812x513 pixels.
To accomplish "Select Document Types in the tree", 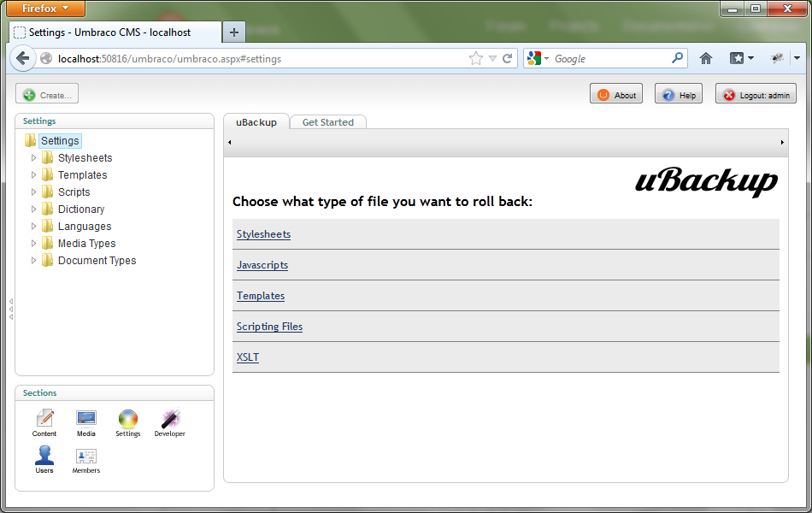I will [97, 261].
